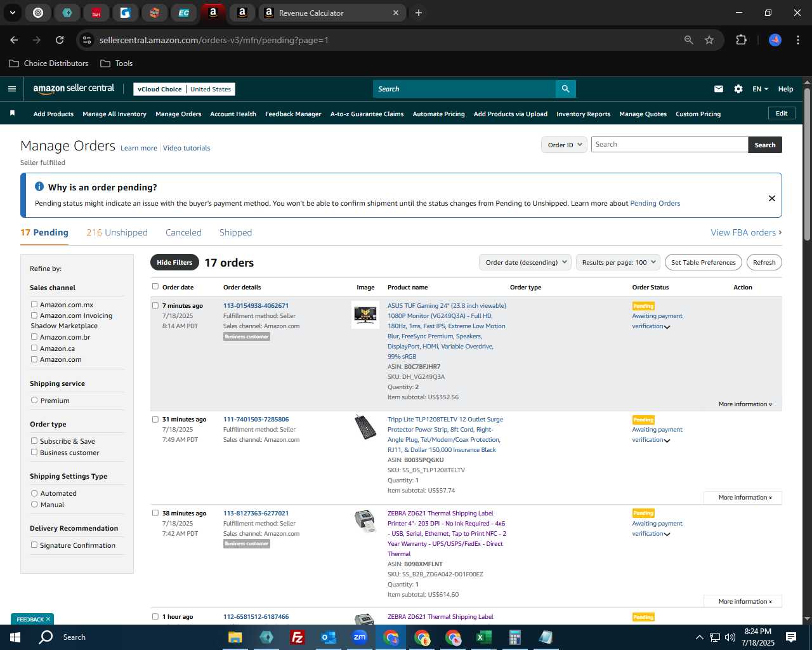Open the hamburger navigation menu

pyautogui.click(x=12, y=89)
